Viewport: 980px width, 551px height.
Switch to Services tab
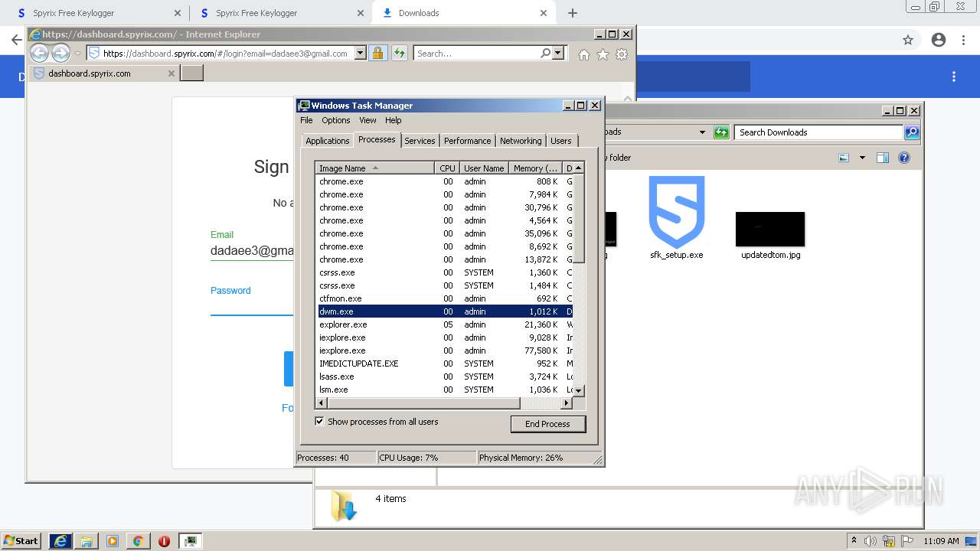(x=420, y=141)
